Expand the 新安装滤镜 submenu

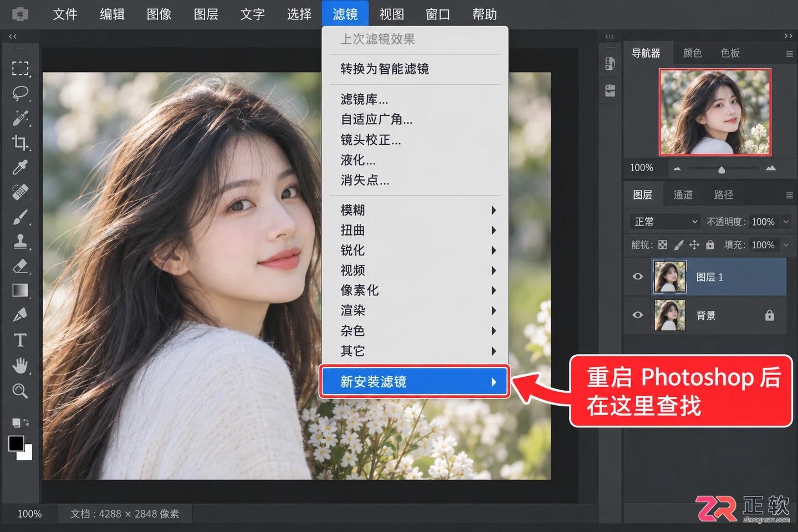pos(415,382)
